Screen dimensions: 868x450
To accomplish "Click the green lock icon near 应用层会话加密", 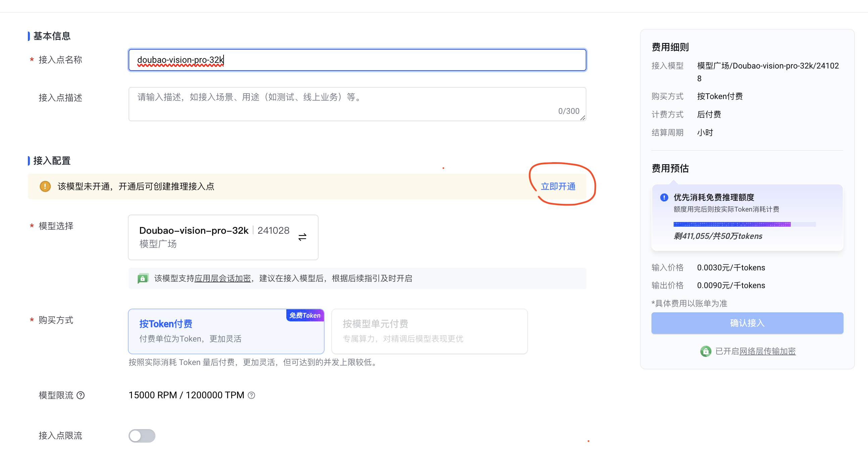I will [143, 278].
